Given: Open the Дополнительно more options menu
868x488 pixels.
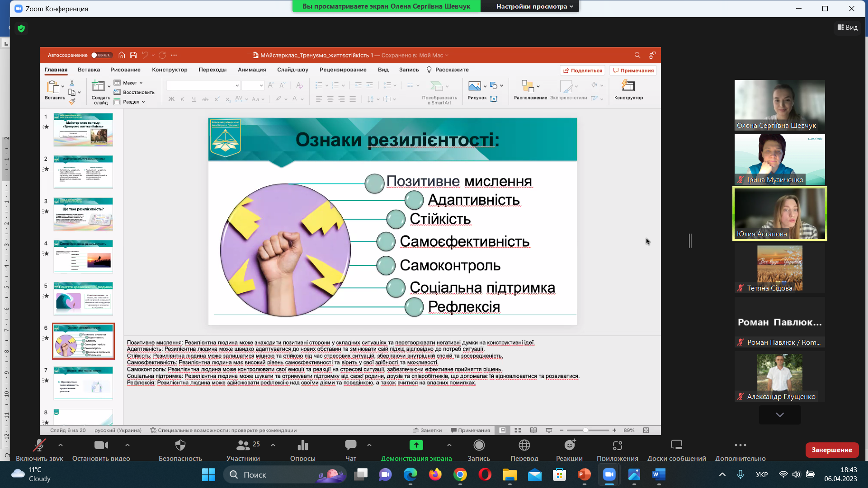Looking at the screenshot, I should tap(740, 446).
